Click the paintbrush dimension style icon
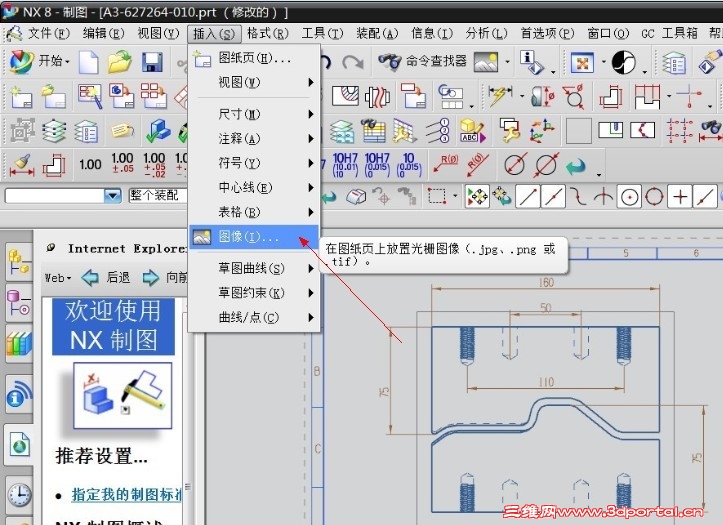The width and height of the screenshot is (723, 525). click(x=22, y=165)
